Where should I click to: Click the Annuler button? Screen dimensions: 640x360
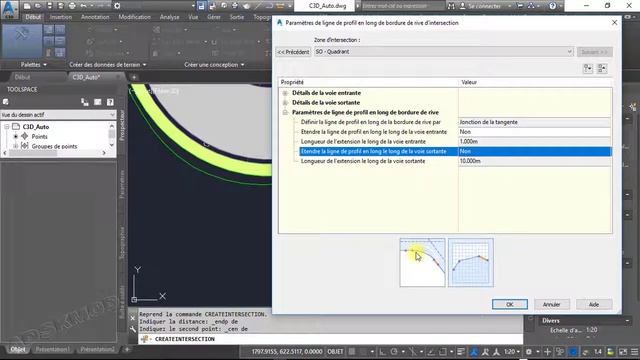tap(551, 304)
